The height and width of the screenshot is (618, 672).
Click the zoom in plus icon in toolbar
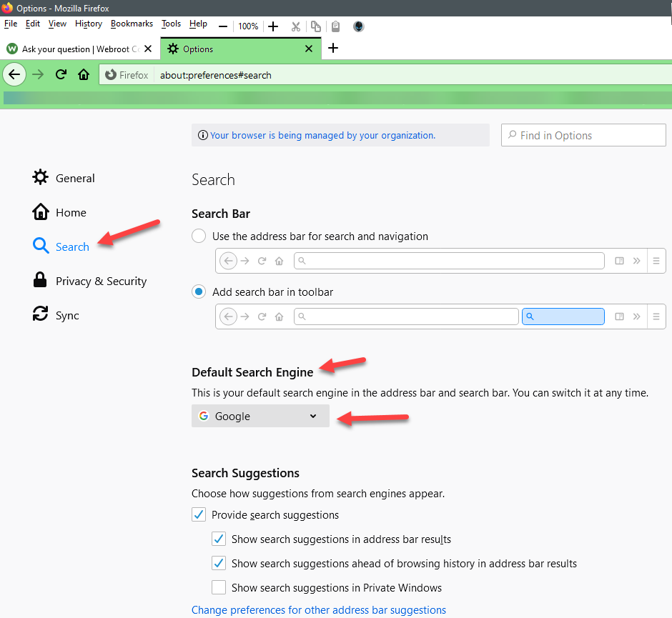pos(273,26)
